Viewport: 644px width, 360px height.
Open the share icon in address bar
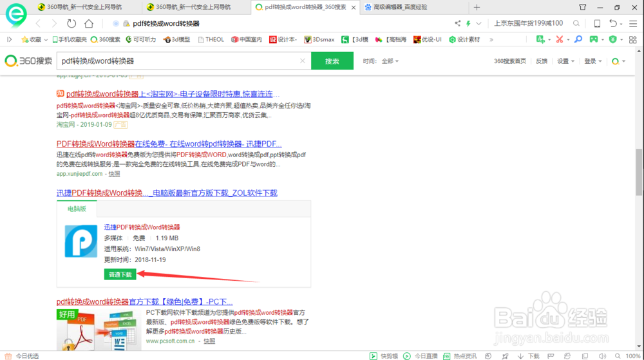(x=457, y=23)
